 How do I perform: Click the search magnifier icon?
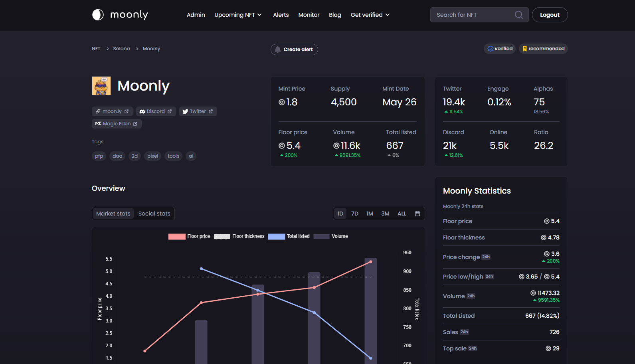pyautogui.click(x=518, y=15)
